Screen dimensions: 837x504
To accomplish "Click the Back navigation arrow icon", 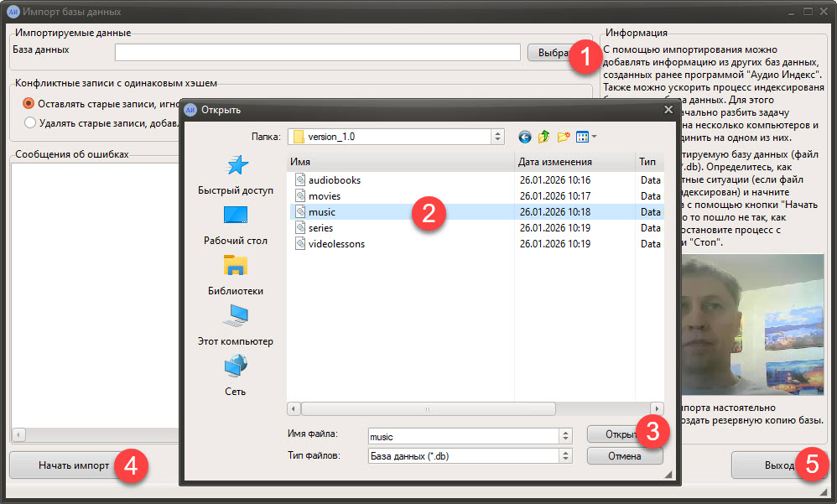I will 525,137.
